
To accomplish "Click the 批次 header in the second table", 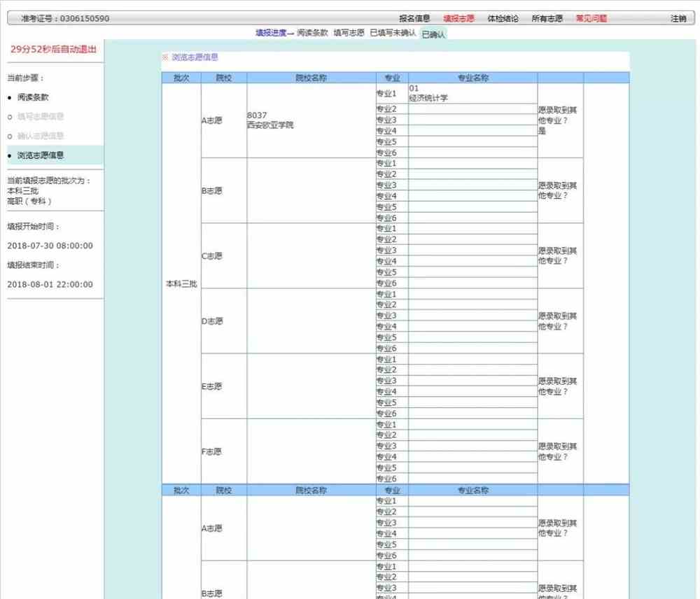I will (x=181, y=490).
